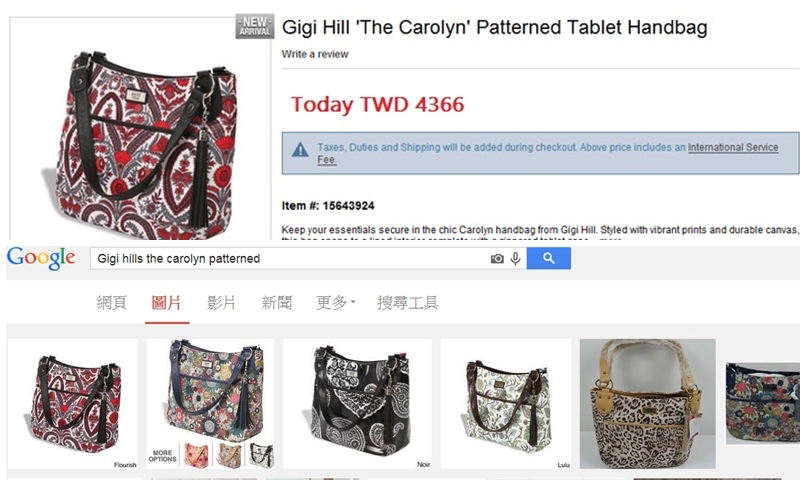
Task: Click More Options under floral bag result
Action: tap(162, 456)
